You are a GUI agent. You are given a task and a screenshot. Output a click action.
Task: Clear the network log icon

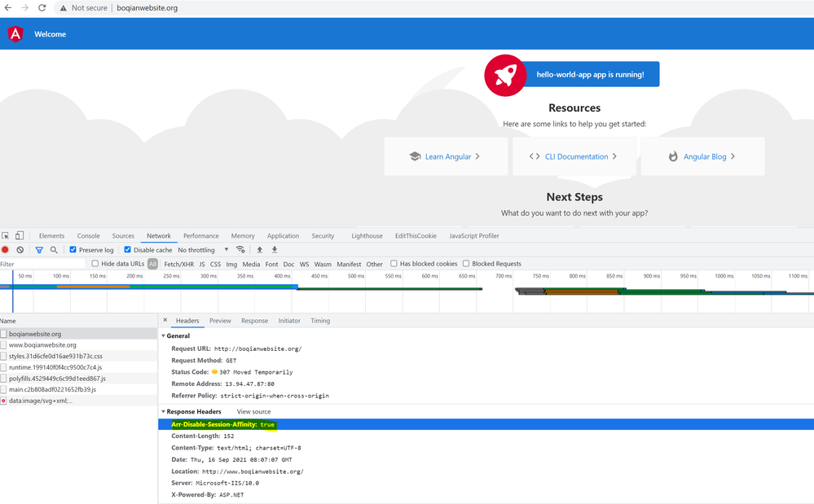point(20,249)
